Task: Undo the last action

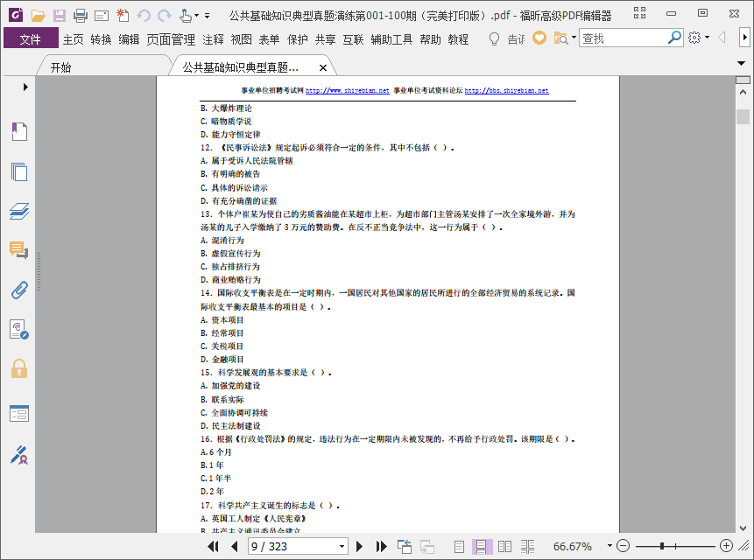Action: tap(144, 16)
